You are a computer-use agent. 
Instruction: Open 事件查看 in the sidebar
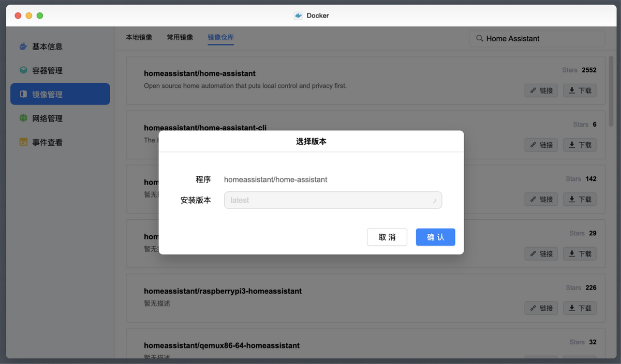click(x=60, y=142)
